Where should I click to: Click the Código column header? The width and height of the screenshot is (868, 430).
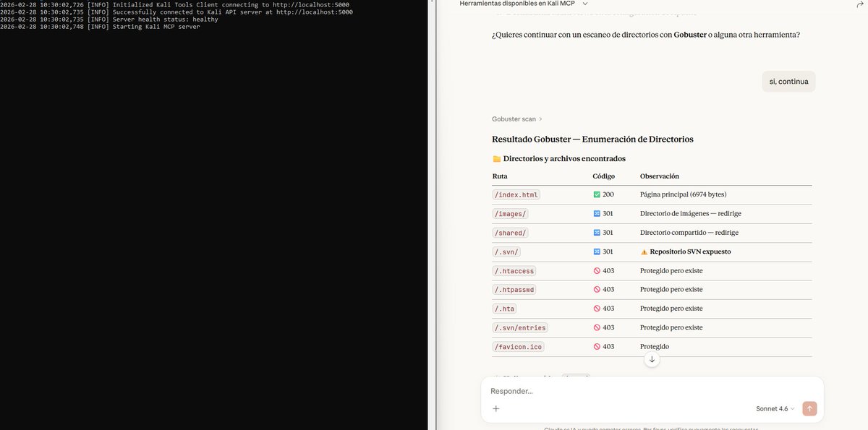click(x=604, y=176)
